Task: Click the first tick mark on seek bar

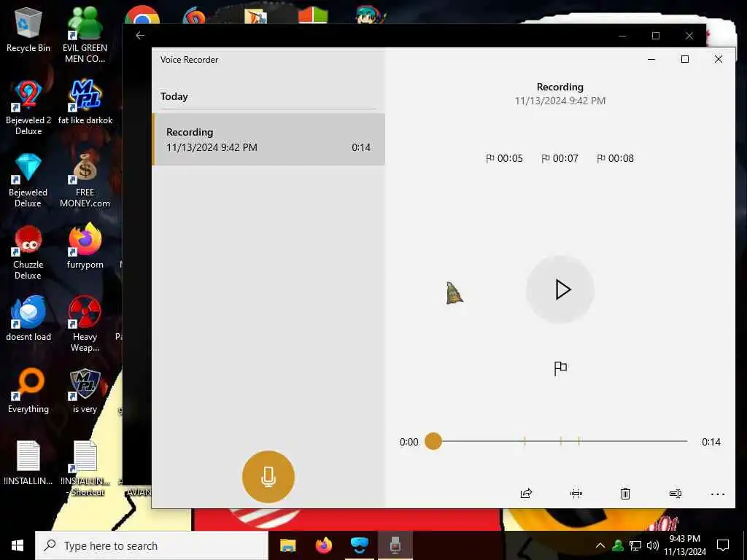Action: tap(525, 441)
